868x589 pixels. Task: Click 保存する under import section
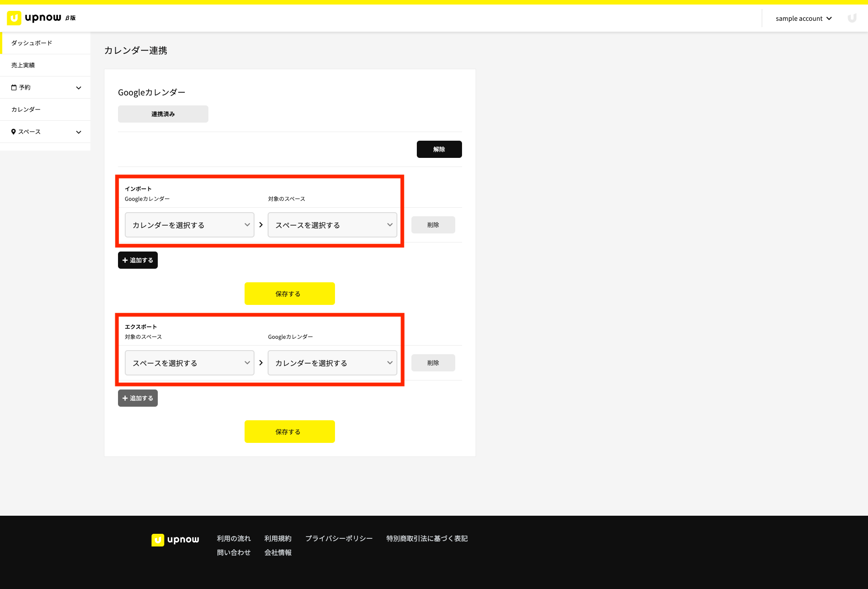[290, 294]
